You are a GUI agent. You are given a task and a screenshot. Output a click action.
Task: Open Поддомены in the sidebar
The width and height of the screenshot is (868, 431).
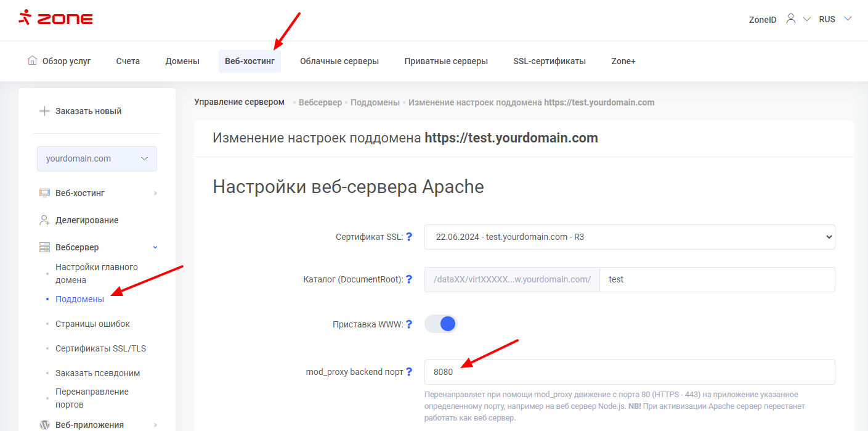click(79, 299)
